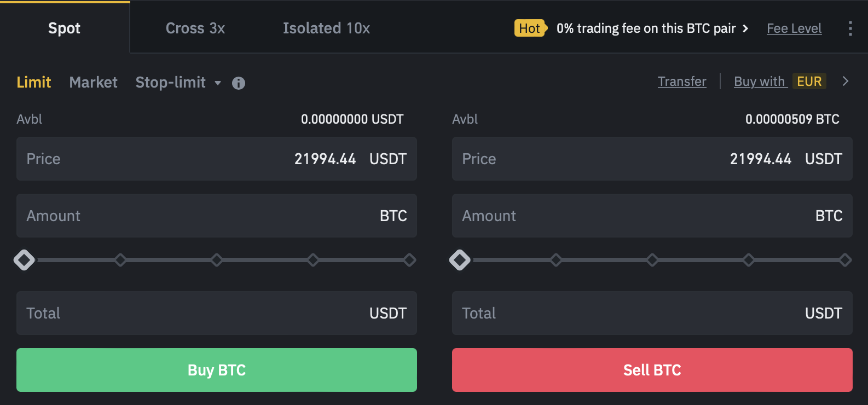Select the EUR currency badge
The height and width of the screenshot is (405, 868).
(809, 82)
